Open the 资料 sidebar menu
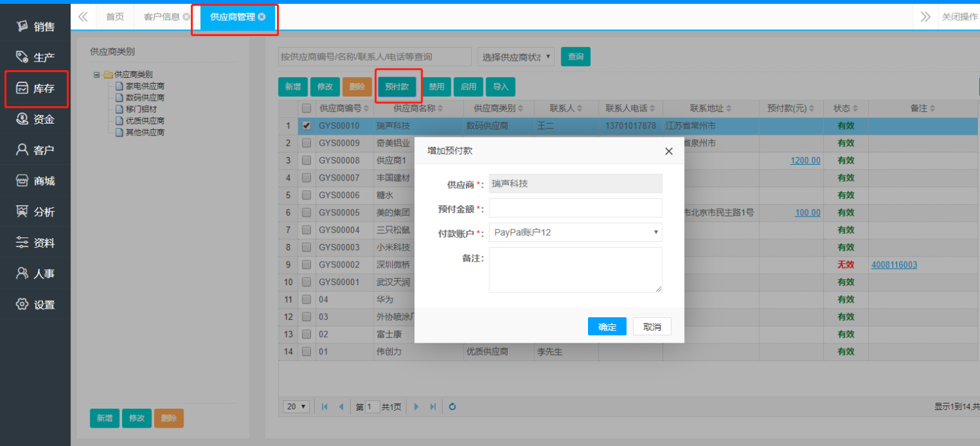The width and height of the screenshot is (980, 446). tap(35, 243)
